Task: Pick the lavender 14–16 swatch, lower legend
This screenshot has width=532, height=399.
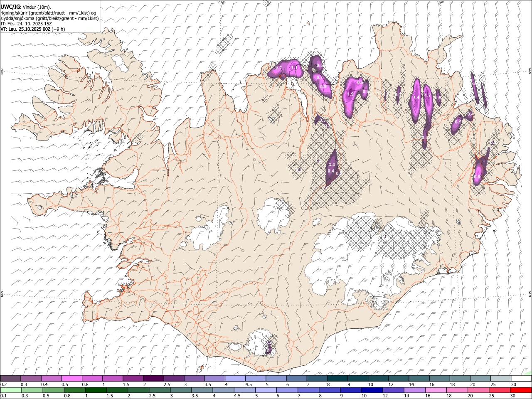Action: [x=414, y=390]
